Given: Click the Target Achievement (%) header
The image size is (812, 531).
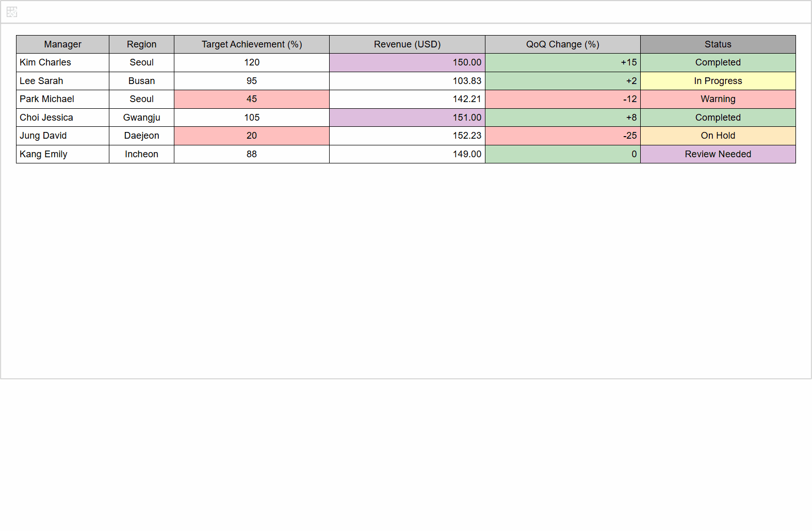Looking at the screenshot, I should 252,44.
